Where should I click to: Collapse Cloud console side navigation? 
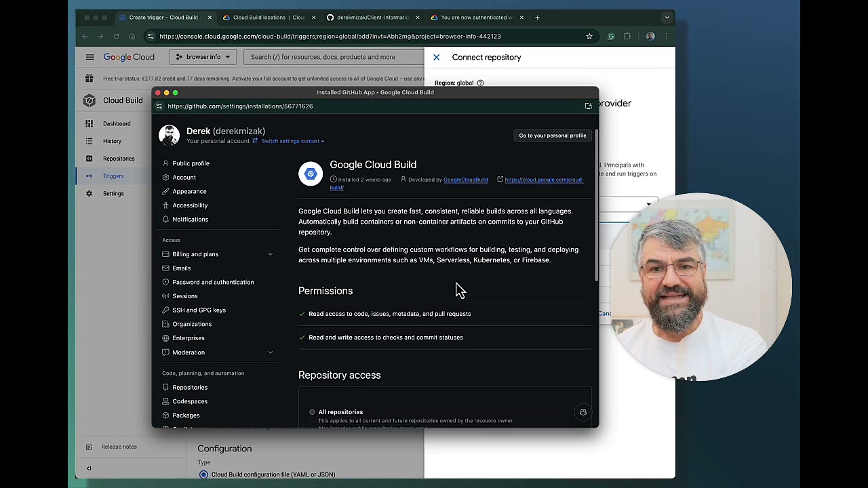89,468
